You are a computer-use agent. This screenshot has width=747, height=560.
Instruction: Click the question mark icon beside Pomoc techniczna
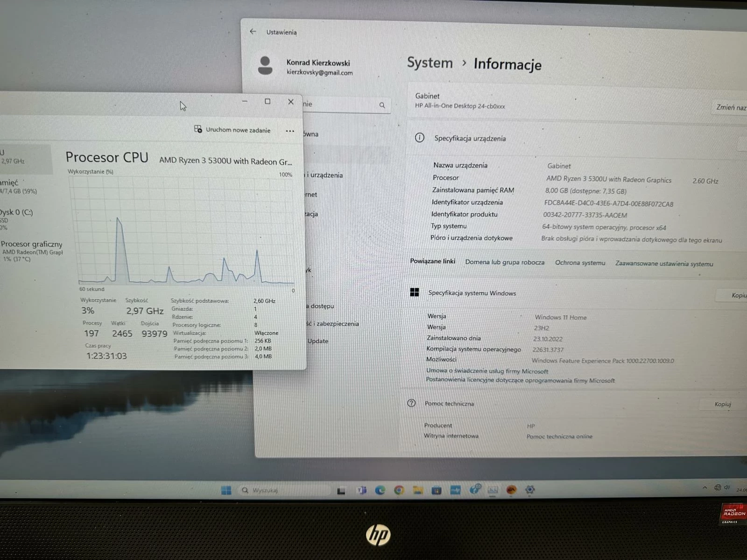(x=411, y=403)
